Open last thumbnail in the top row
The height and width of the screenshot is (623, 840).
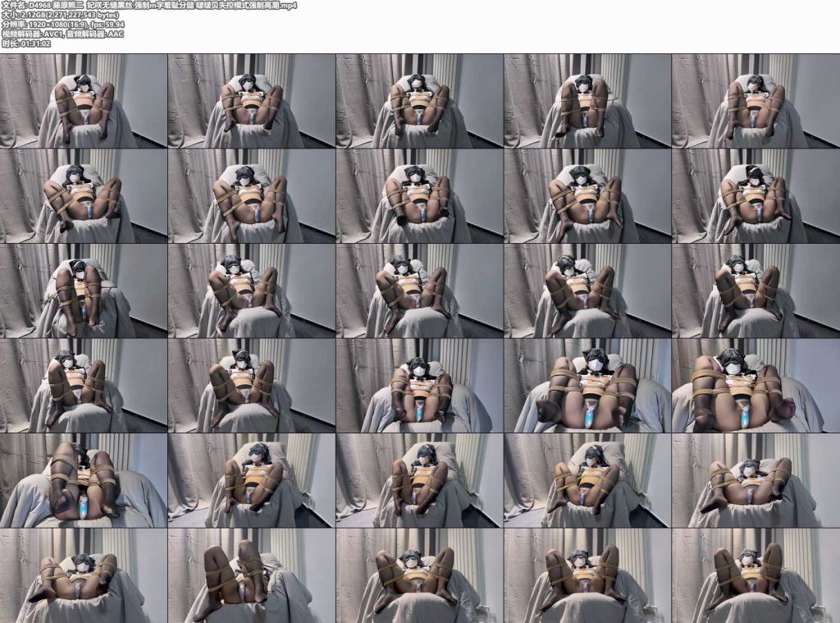click(756, 101)
